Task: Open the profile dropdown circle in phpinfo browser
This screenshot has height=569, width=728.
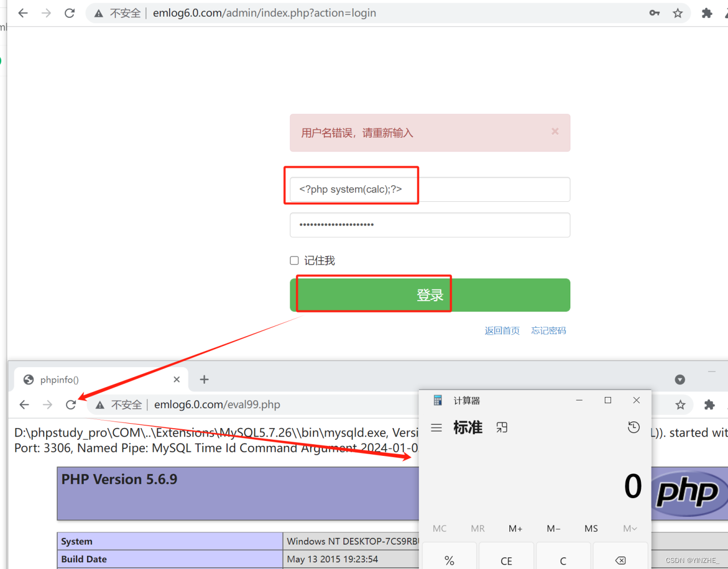Action: tap(680, 379)
